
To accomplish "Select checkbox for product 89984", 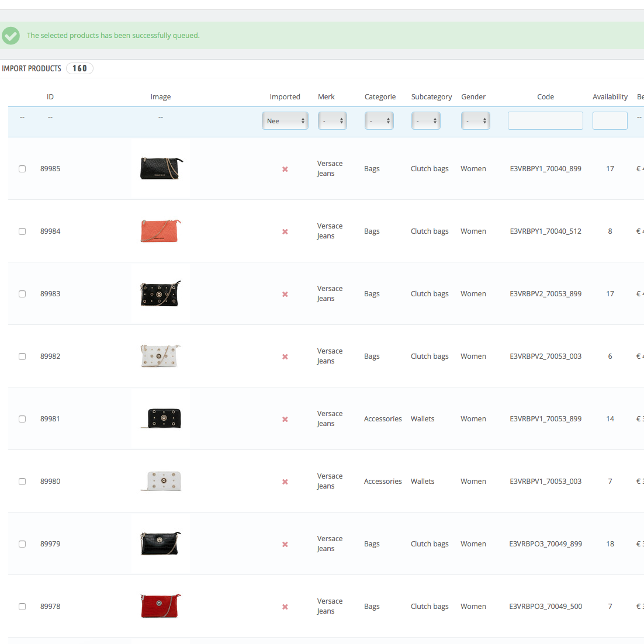I will pos(22,231).
